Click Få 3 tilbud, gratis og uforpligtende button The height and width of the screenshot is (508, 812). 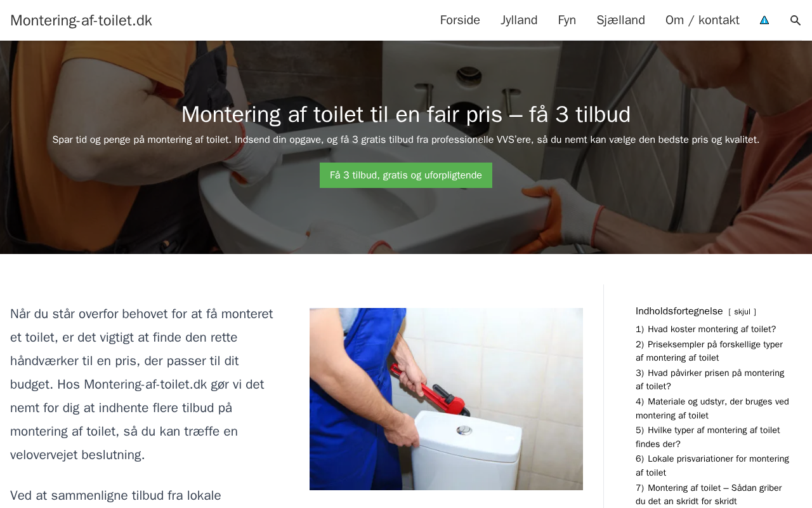[x=406, y=175]
